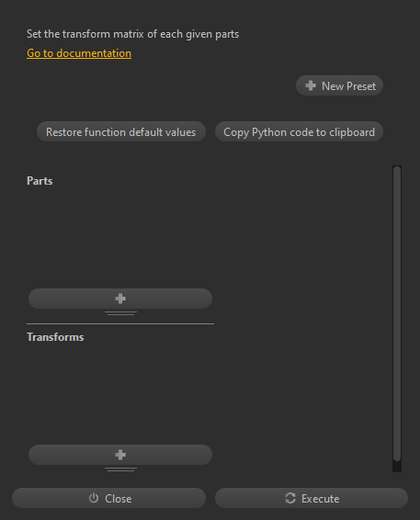Open the Go to documentation link

[x=79, y=53]
